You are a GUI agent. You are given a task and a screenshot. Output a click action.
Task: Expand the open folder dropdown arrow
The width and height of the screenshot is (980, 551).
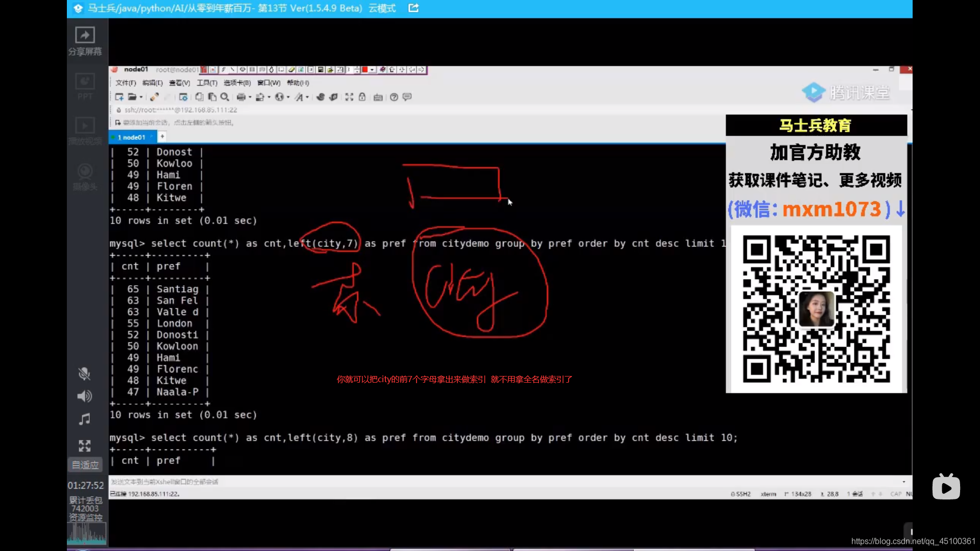pyautogui.click(x=141, y=97)
